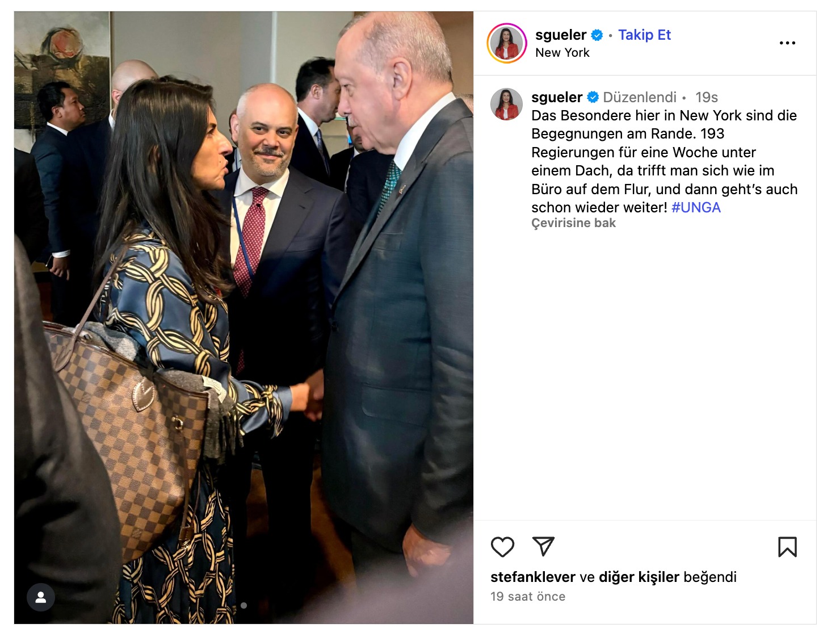The width and height of the screenshot is (840, 637).
Task: Share the post via paper plane icon
Action: pos(543,546)
